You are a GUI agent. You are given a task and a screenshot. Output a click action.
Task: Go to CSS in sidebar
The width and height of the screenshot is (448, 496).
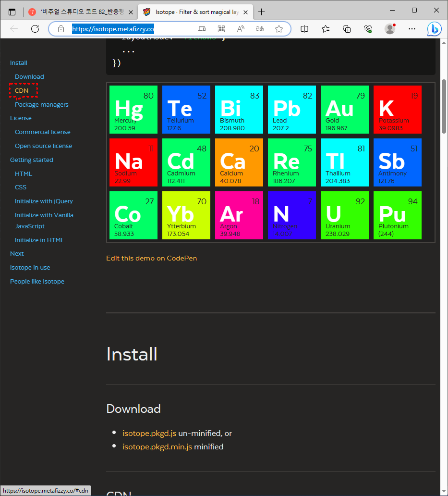[21, 187]
